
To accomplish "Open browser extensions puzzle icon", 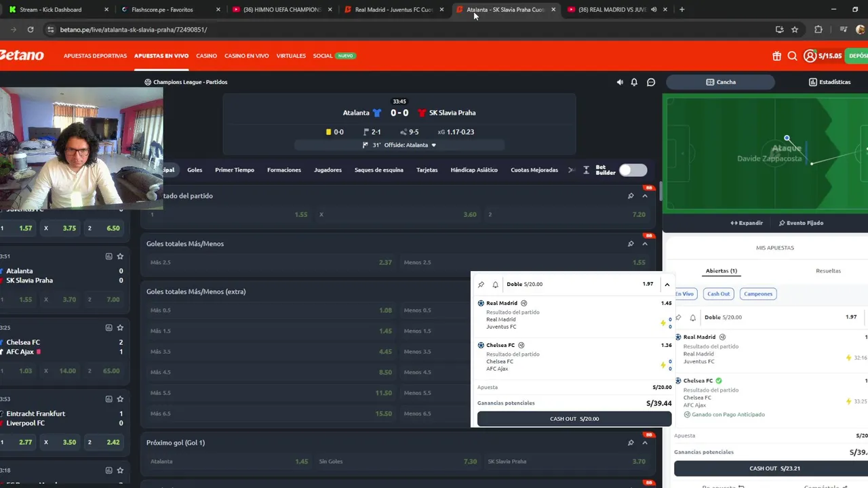I will [x=818, y=29].
